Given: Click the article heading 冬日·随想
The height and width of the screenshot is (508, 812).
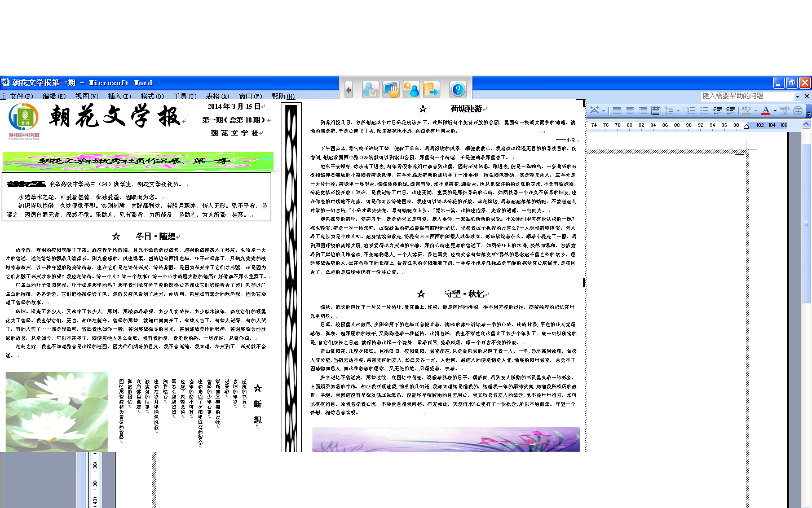Looking at the screenshot, I should tap(155, 236).
